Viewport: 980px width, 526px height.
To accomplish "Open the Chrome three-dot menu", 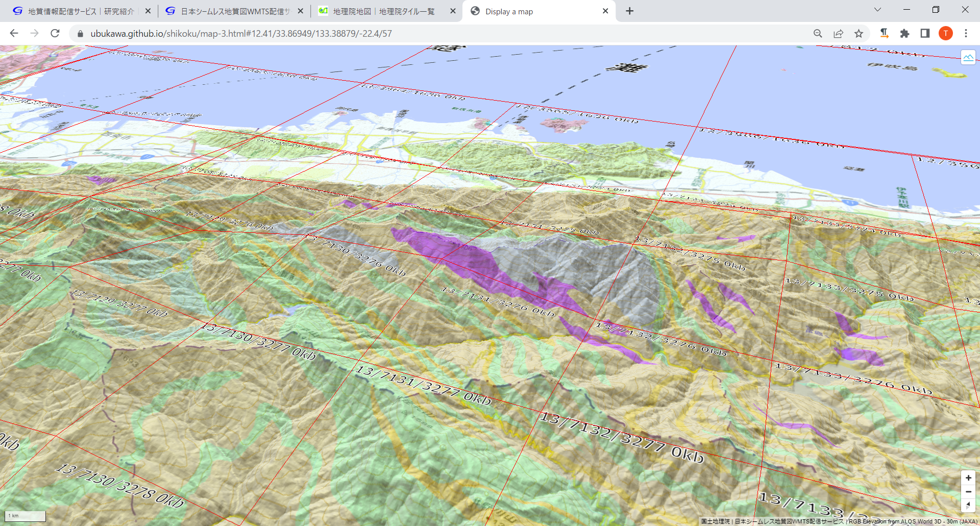I will click(966, 33).
